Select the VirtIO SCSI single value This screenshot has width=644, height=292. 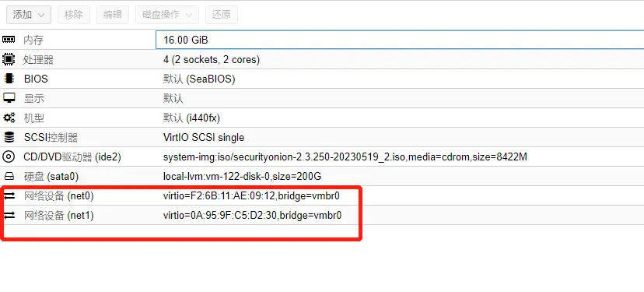(204, 137)
